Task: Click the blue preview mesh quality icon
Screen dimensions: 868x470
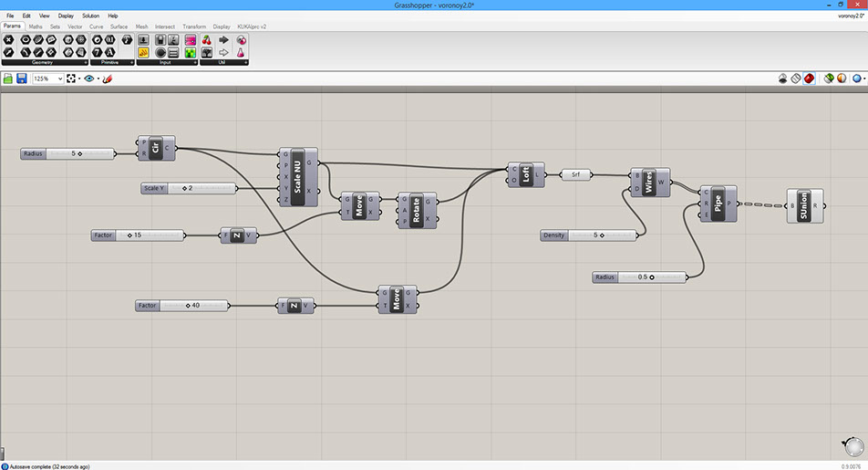Action: pyautogui.click(x=857, y=78)
